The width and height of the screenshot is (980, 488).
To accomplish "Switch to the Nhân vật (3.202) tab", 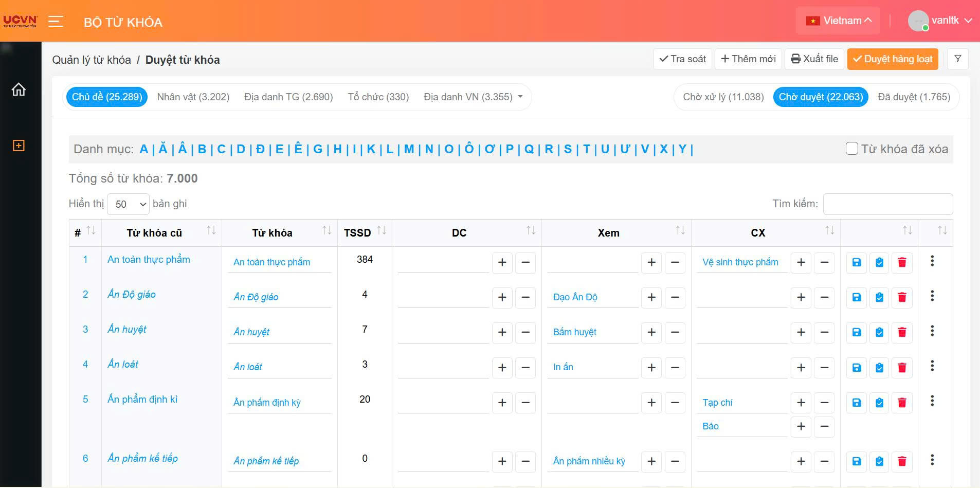I will 193,97.
